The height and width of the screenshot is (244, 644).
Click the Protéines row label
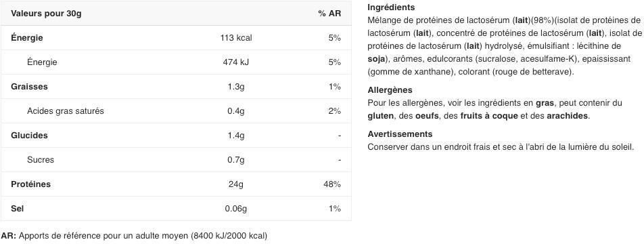click(x=31, y=184)
